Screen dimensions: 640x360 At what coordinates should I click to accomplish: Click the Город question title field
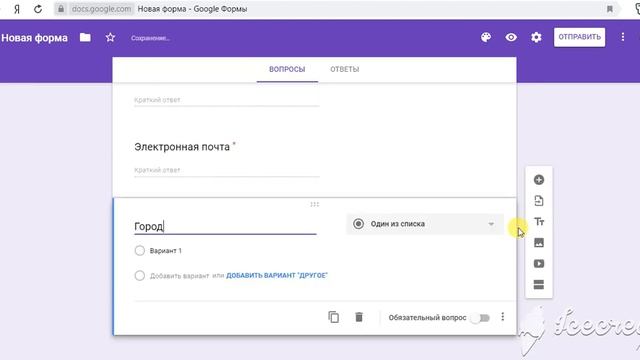225,226
